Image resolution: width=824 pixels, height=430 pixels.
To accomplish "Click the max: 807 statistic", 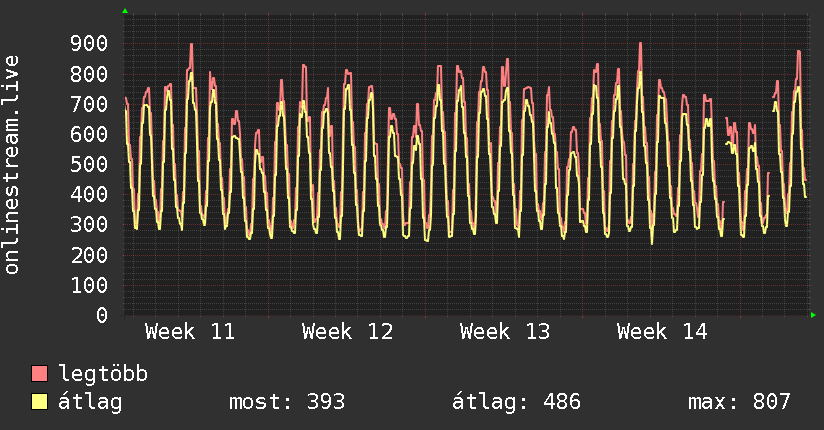I will (739, 402).
